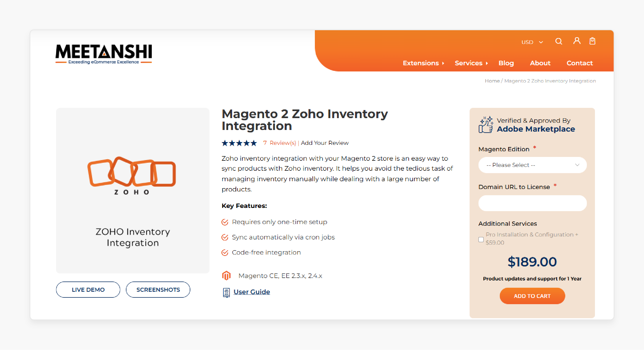The image size is (644, 350).
Task: Click the five-star rating
Action: pos(239,143)
